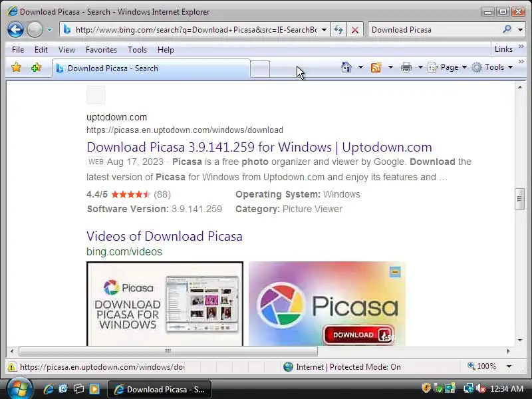The height and width of the screenshot is (399, 532).
Task: Open the Feeds dropdown arrow
Action: point(390,67)
